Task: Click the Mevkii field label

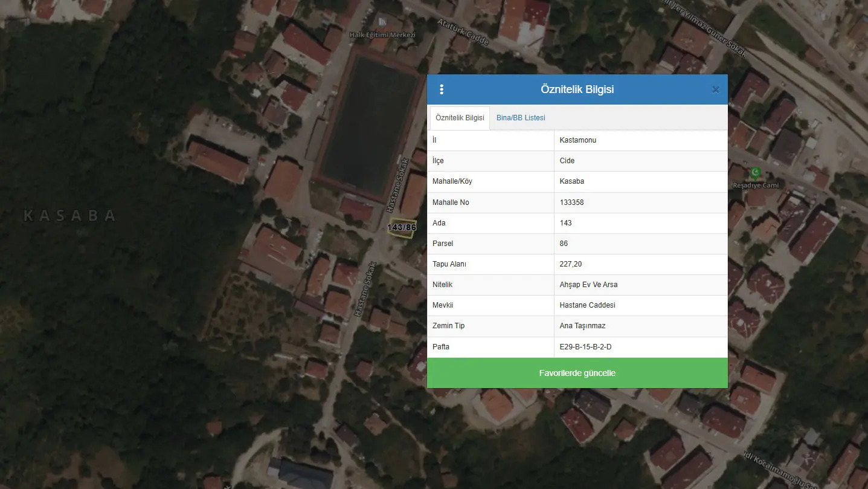Action: point(443,305)
